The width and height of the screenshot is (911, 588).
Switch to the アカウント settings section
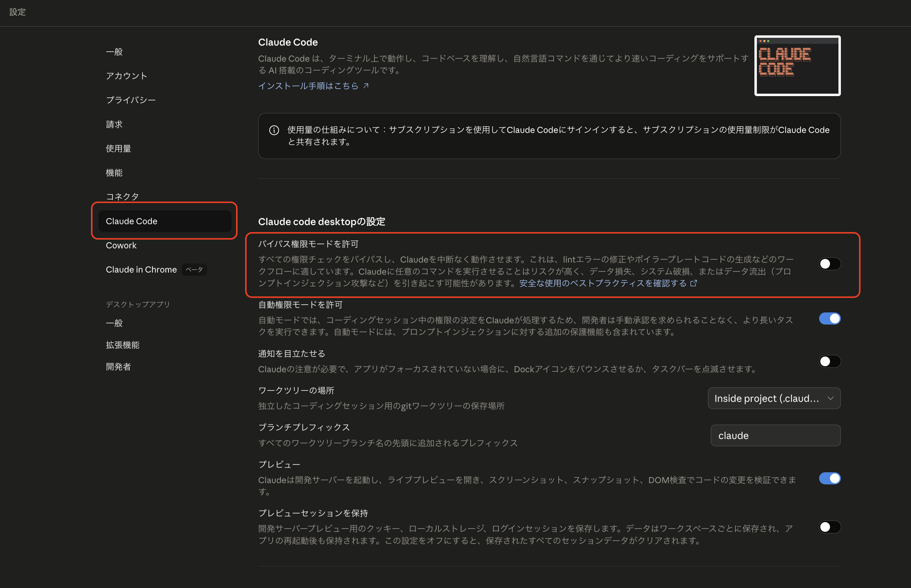click(x=126, y=76)
